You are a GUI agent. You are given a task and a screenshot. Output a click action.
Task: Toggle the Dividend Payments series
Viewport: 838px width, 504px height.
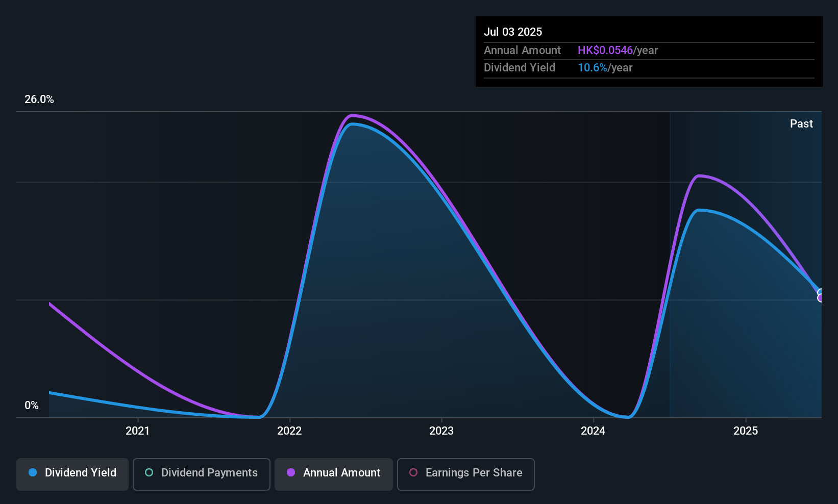[x=202, y=474]
